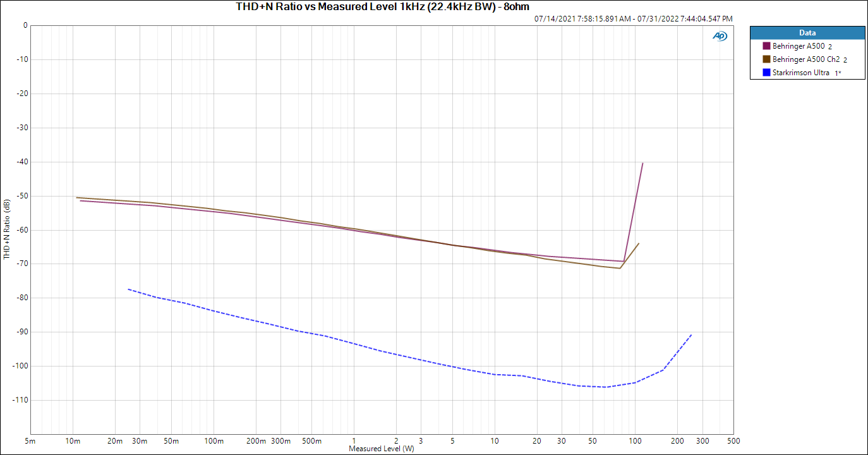Click the -50 tick on the Y axis
868x455 pixels.
(22, 196)
